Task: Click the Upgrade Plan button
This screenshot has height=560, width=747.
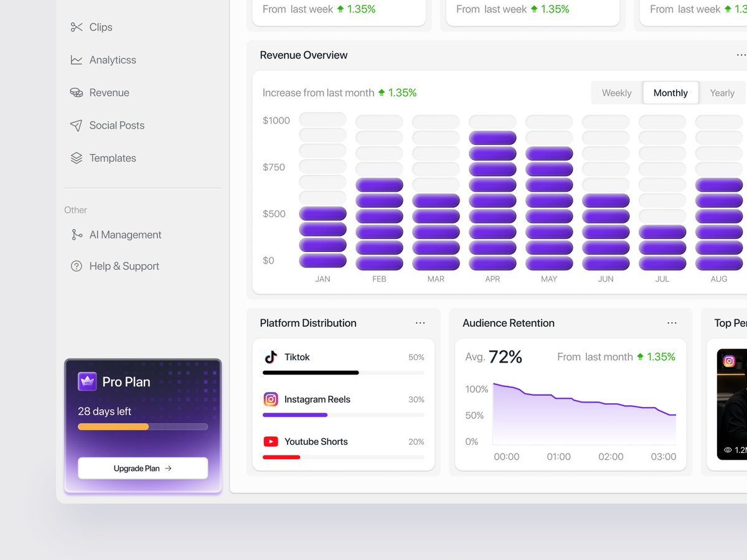Action: pos(143,469)
